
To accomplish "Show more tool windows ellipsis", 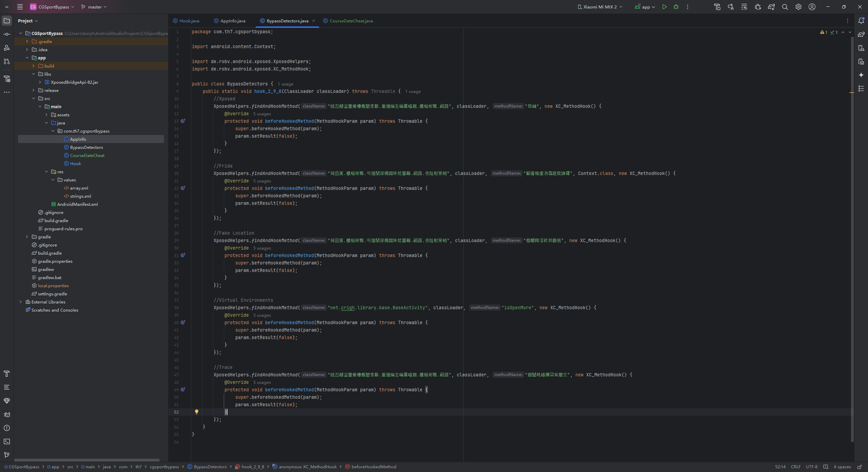I will pos(7,92).
